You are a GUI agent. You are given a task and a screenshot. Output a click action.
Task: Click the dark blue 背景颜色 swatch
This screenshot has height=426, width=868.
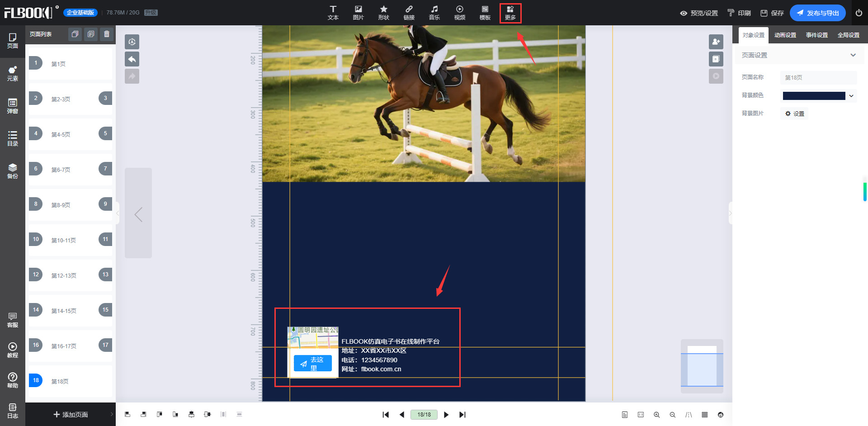tap(814, 96)
